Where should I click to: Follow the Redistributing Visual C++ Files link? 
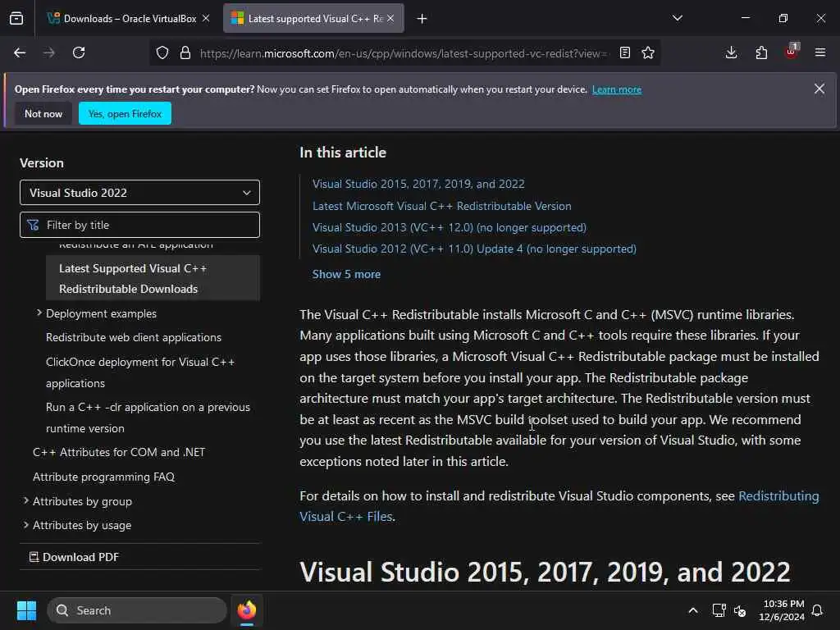[x=778, y=496]
